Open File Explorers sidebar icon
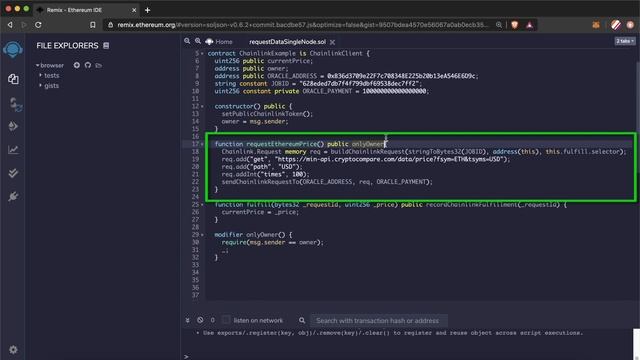This screenshot has height=360, width=640. click(13, 79)
